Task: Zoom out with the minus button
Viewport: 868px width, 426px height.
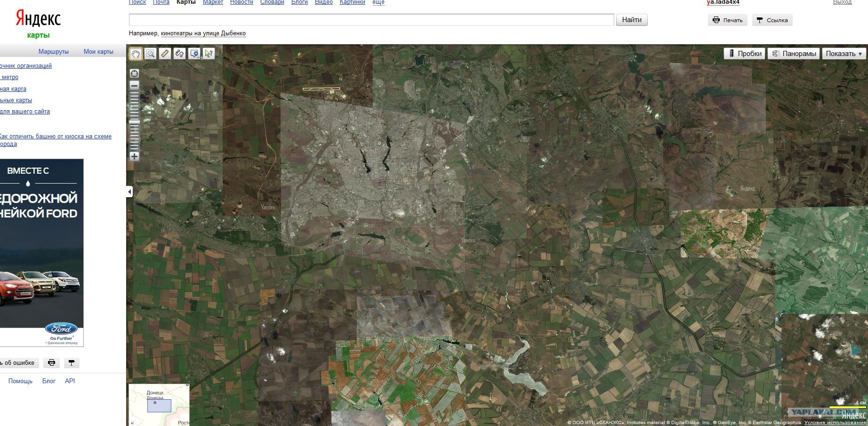Action: click(135, 86)
